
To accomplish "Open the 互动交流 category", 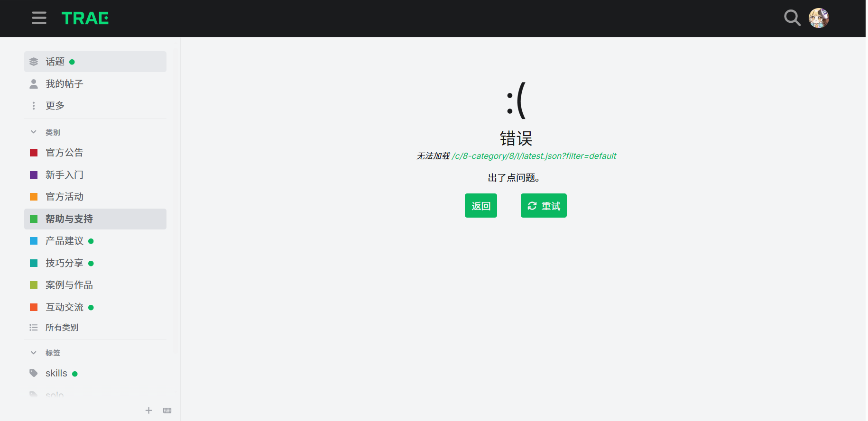I will tap(95, 307).
